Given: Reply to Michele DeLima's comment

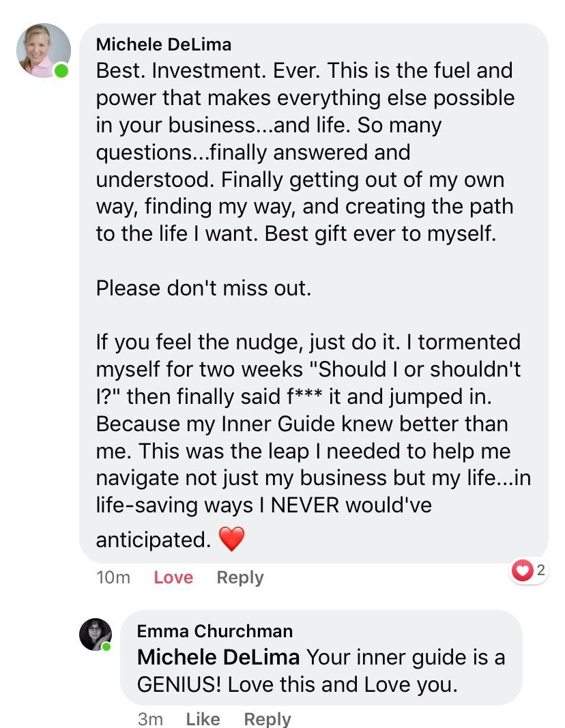Looking at the screenshot, I should click(240, 577).
